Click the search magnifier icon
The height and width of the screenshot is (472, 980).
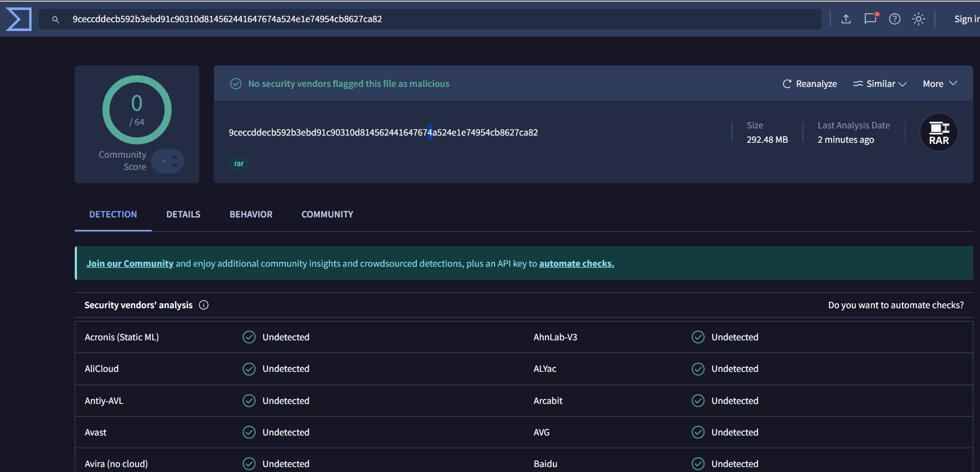pyautogui.click(x=55, y=19)
